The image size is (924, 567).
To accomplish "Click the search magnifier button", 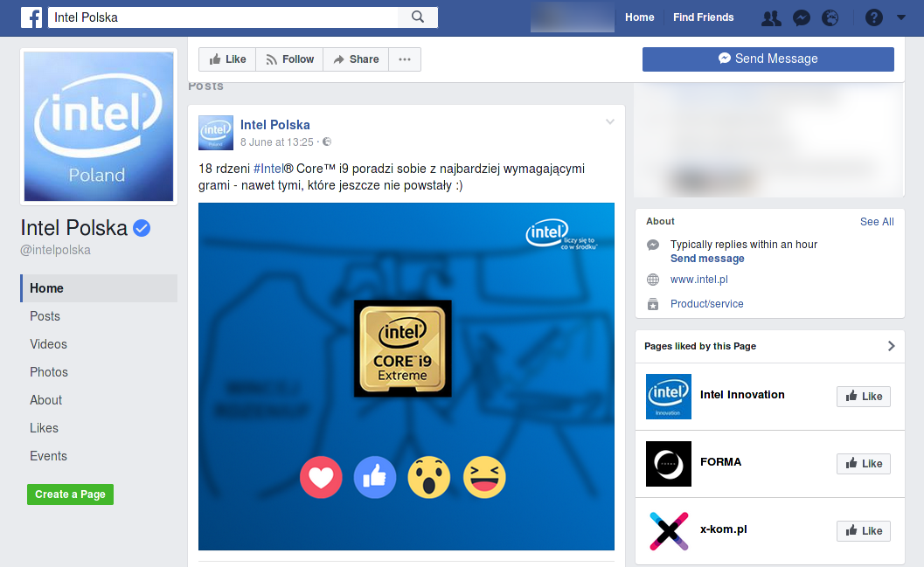I will (x=418, y=17).
